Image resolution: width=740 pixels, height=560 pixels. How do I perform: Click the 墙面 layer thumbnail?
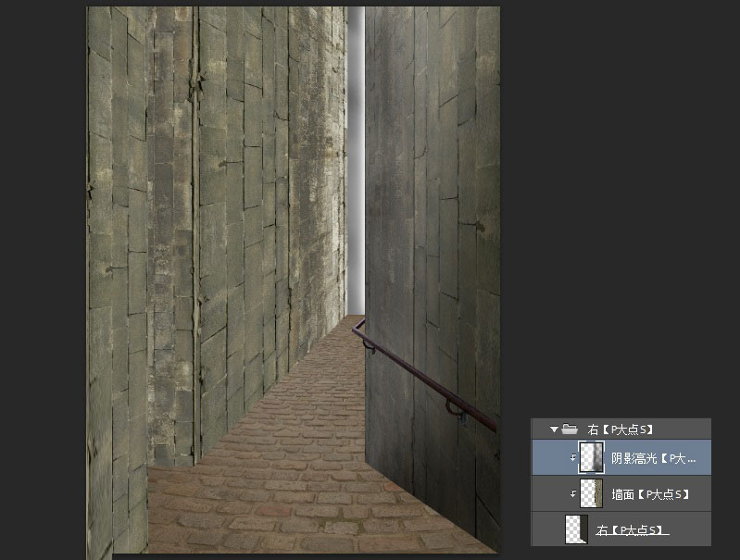[x=591, y=493]
